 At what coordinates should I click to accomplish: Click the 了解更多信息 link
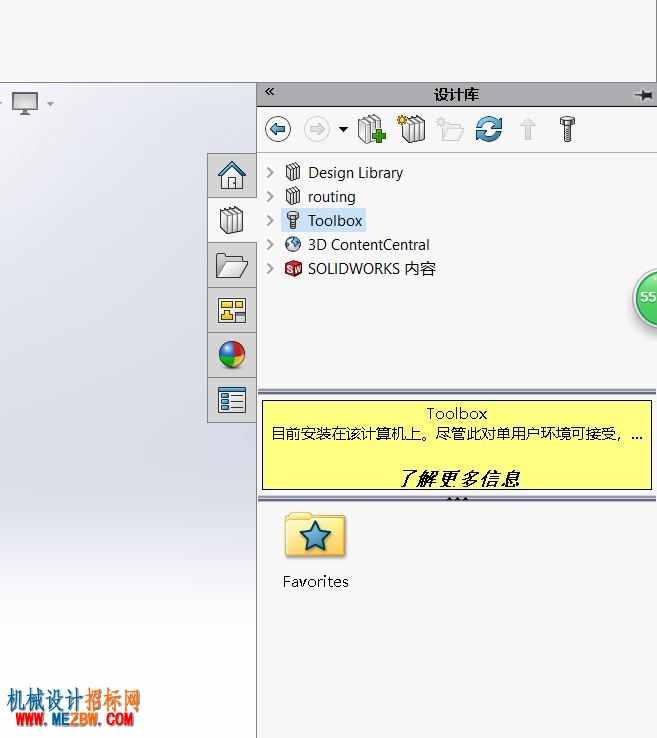(x=459, y=479)
